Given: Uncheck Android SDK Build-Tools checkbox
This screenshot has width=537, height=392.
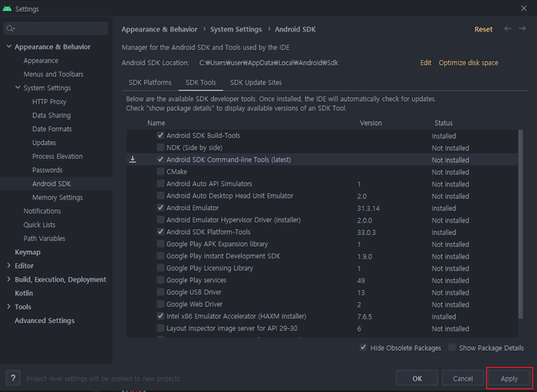Looking at the screenshot, I should pyautogui.click(x=160, y=135).
